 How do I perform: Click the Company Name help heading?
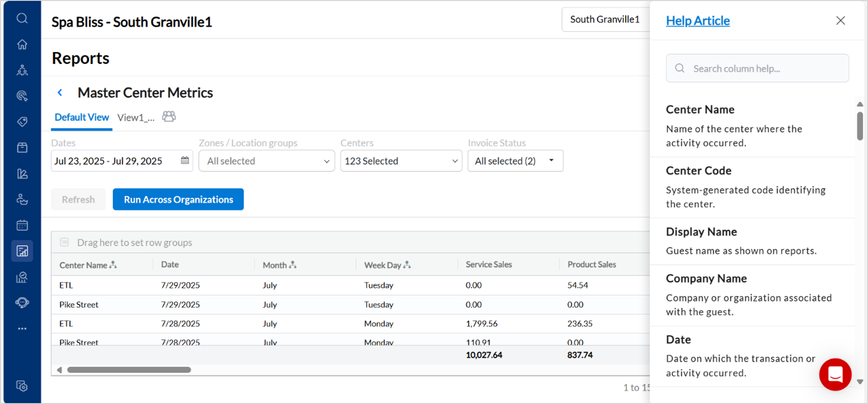click(x=706, y=278)
